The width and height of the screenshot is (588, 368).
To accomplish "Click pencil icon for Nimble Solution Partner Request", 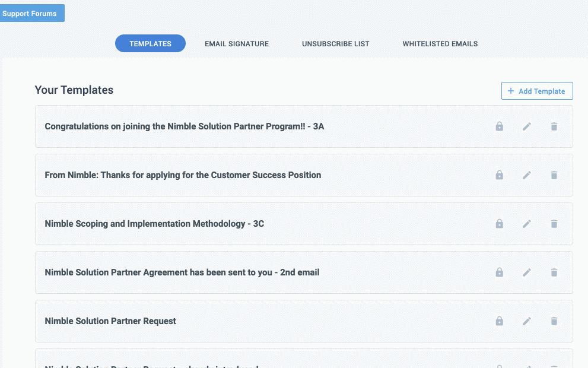I will [526, 321].
